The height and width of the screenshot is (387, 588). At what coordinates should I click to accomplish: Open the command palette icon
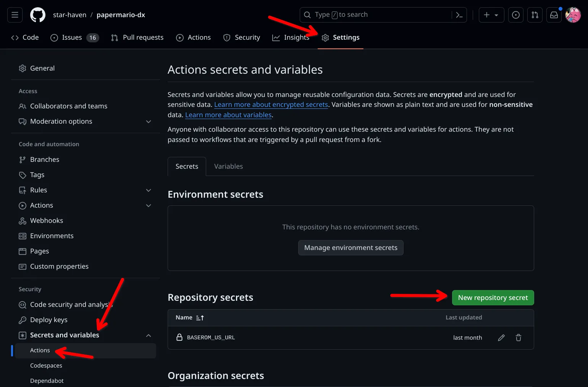click(x=459, y=15)
